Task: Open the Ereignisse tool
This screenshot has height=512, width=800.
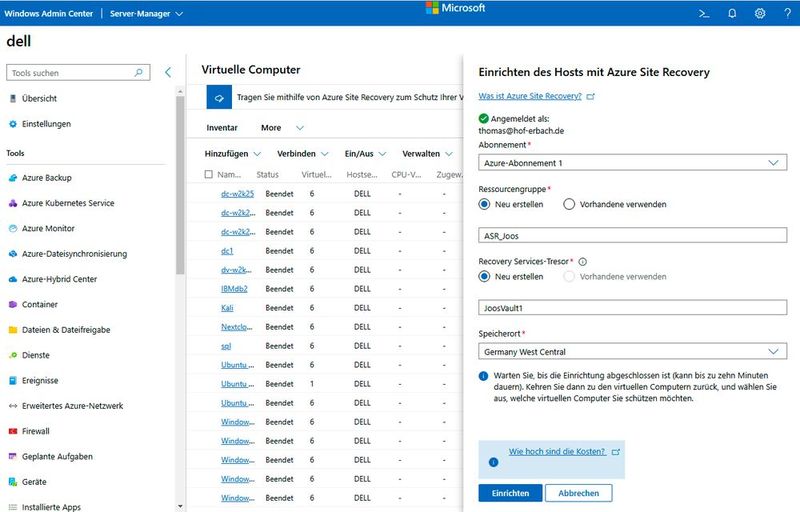Action: click(40, 381)
